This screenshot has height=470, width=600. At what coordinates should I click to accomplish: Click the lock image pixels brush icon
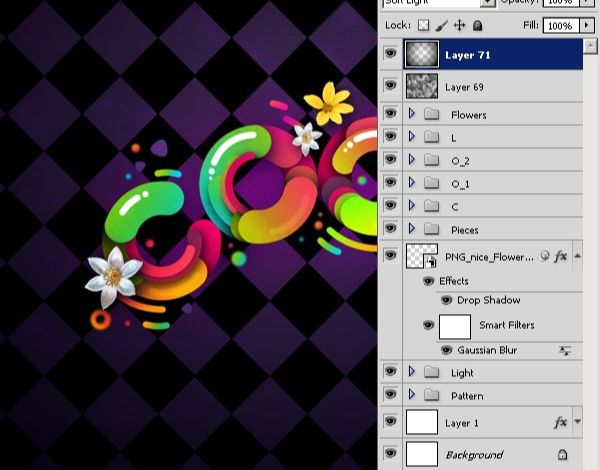(442, 26)
